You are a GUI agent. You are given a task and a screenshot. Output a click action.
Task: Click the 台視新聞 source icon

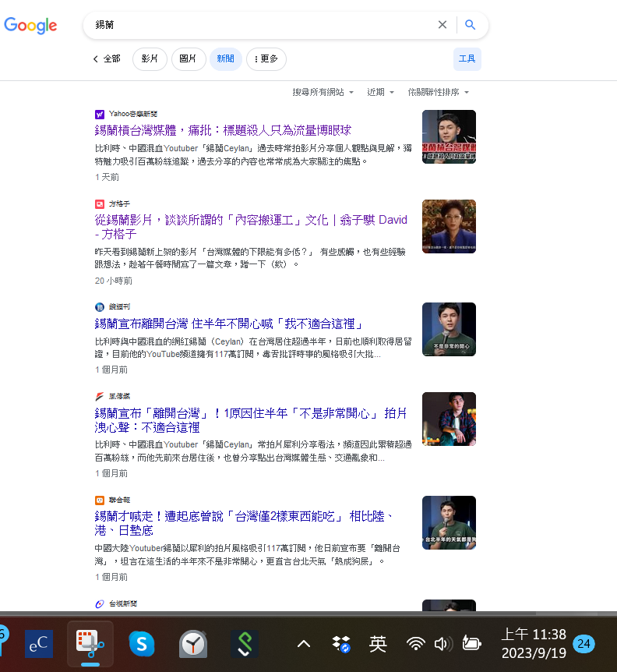[x=100, y=604]
